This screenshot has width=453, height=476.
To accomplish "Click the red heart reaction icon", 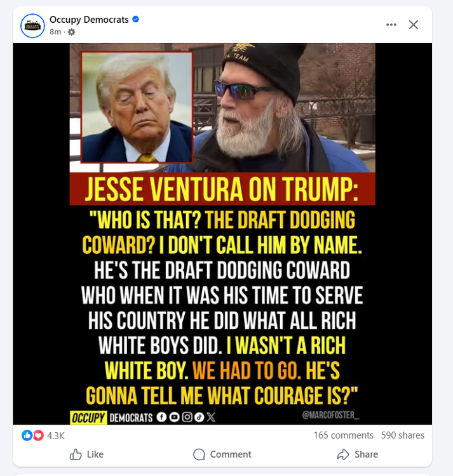I will [38, 435].
